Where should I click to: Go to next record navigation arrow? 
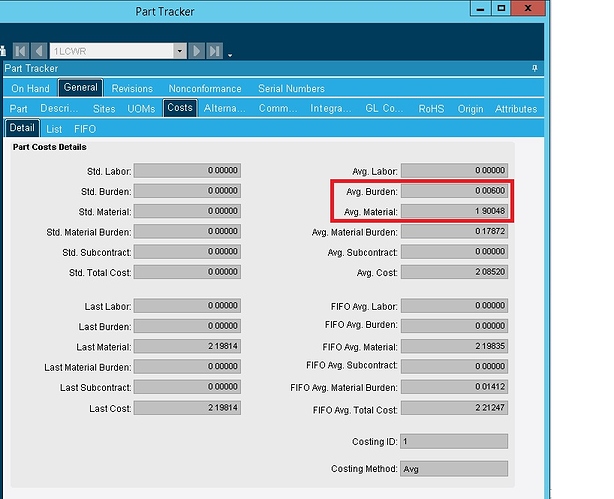[197, 51]
